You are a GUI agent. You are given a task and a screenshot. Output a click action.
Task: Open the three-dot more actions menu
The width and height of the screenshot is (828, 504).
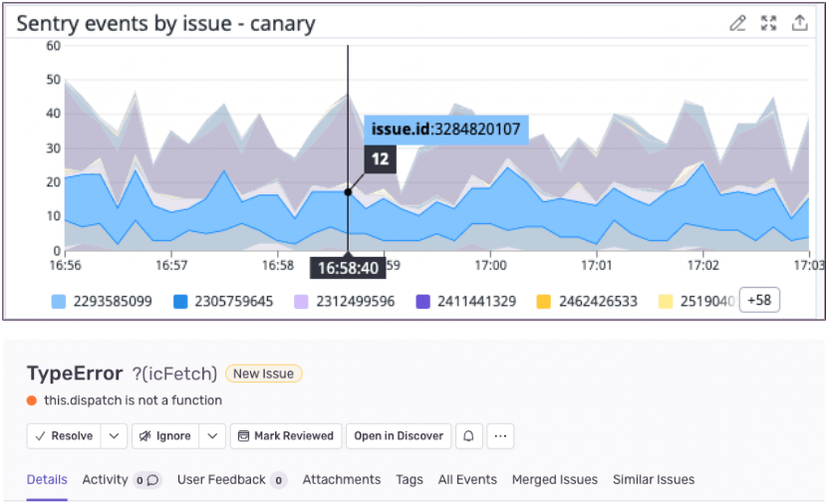coord(500,436)
